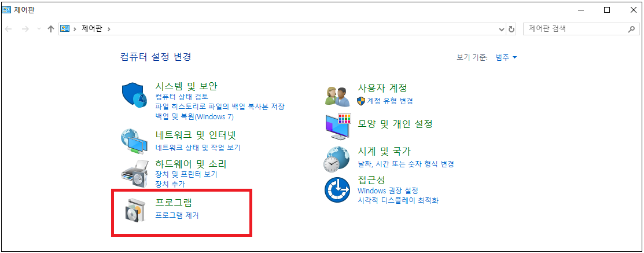Expand the 범주 view-by dropdown
The image size is (644, 253).
[506, 57]
